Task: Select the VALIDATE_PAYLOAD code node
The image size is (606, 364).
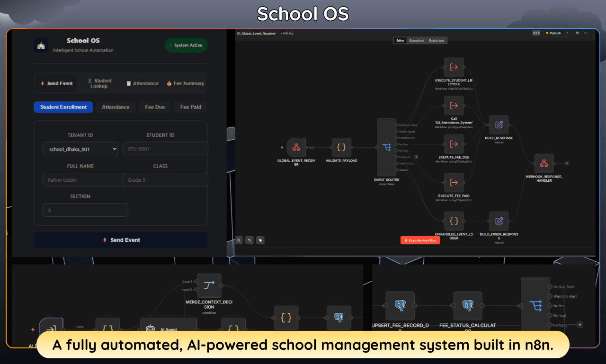Action: pos(341,147)
